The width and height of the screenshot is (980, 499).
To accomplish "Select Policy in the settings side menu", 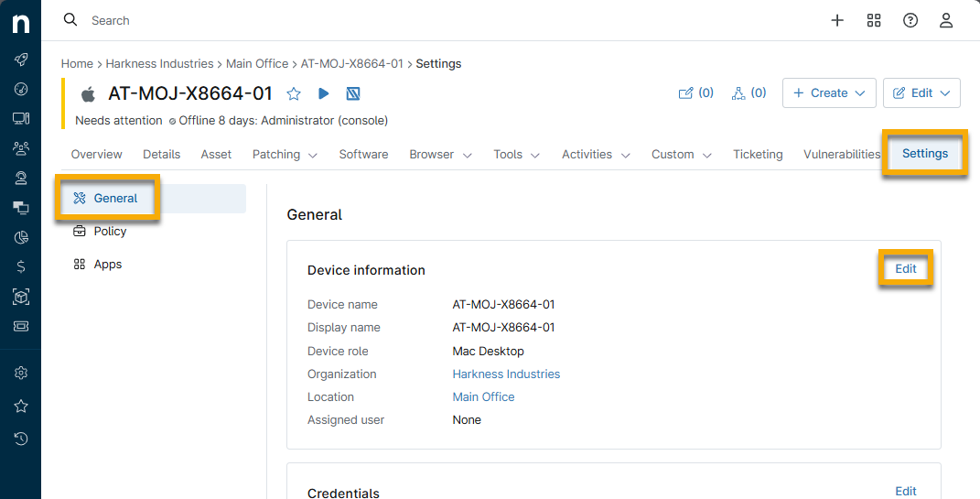I will 110,232.
